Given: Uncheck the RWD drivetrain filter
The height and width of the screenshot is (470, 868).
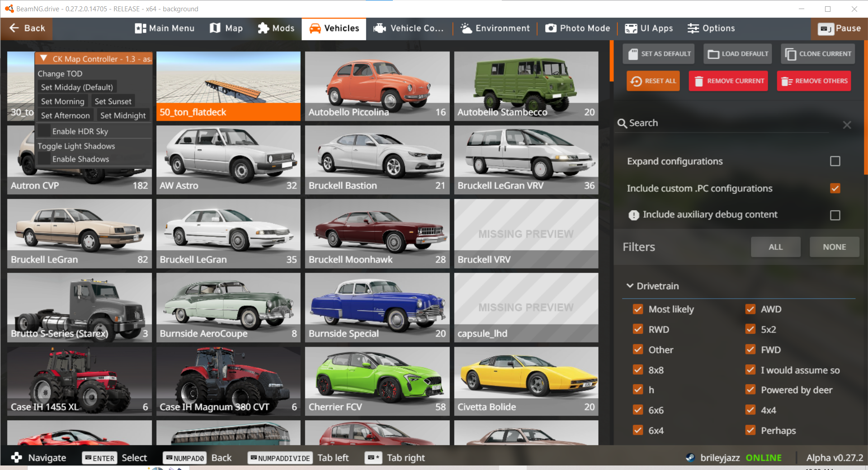Looking at the screenshot, I should (x=638, y=329).
